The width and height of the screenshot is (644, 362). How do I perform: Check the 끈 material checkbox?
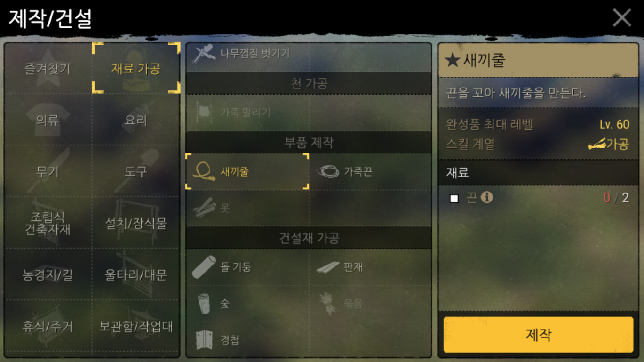[x=454, y=198]
